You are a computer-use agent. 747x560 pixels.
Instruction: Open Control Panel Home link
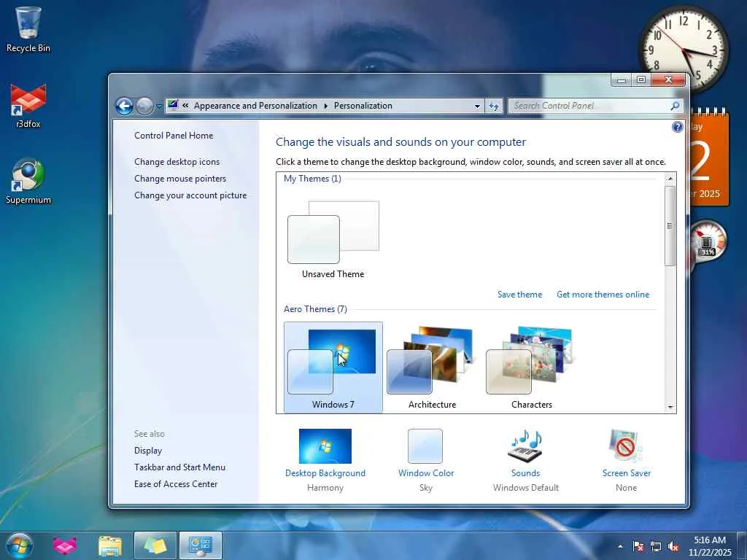pos(174,135)
